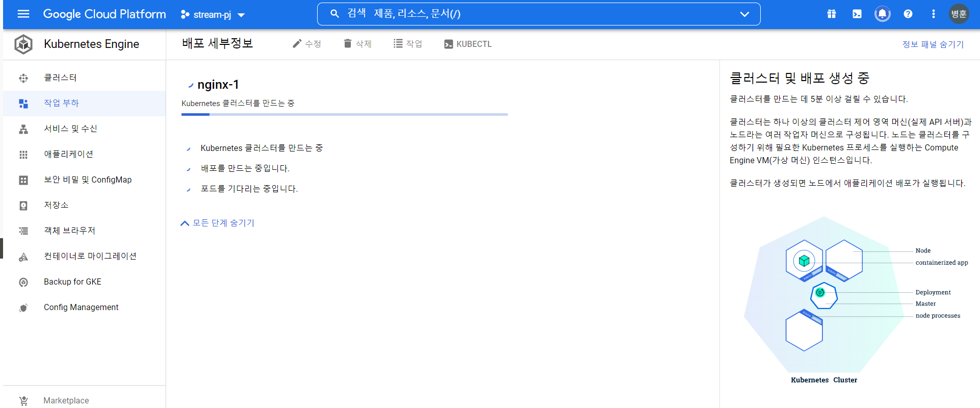This screenshot has width=980, height=408.
Task: Open Backup for GKE sidebar item
Action: tap(84, 282)
